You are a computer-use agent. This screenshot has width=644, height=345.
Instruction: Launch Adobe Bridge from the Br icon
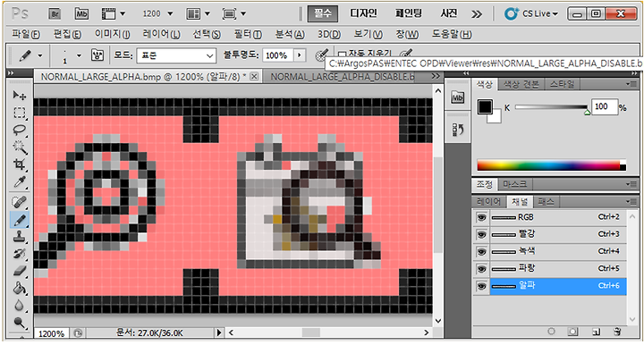click(x=55, y=14)
